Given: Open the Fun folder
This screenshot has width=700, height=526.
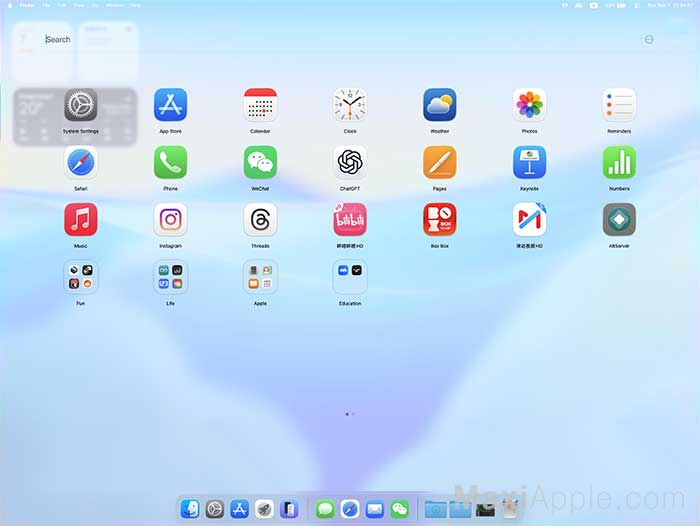Looking at the screenshot, I should pos(80,277).
